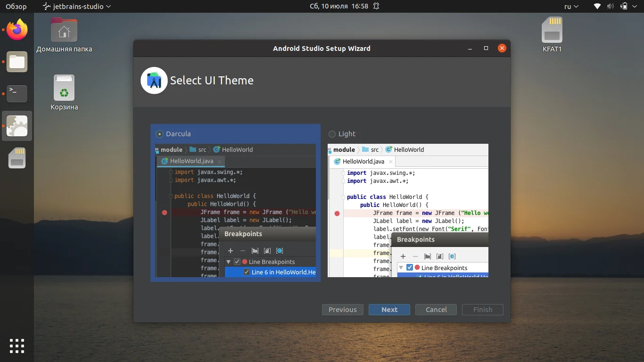Image resolution: width=644 pixels, height=362 pixels.
Task: Click the volume icon in the top bar
Action: pos(611,7)
